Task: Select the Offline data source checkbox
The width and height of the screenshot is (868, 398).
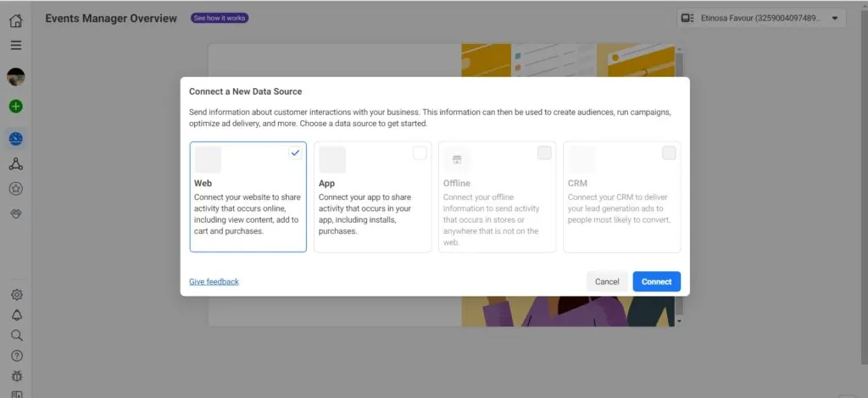Action: (545, 153)
